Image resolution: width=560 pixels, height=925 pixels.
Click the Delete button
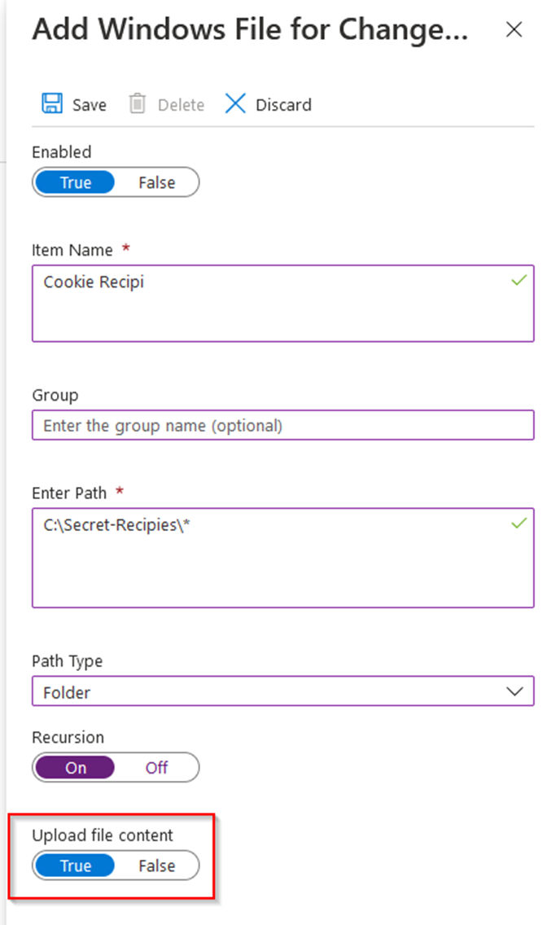[180, 104]
